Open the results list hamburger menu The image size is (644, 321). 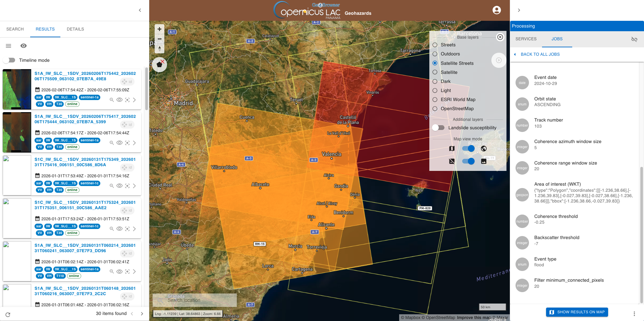coord(9,46)
